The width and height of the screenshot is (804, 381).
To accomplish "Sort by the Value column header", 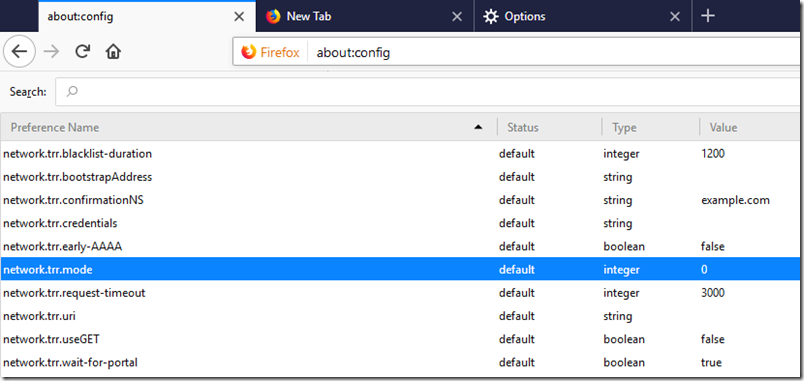I will coord(751,127).
